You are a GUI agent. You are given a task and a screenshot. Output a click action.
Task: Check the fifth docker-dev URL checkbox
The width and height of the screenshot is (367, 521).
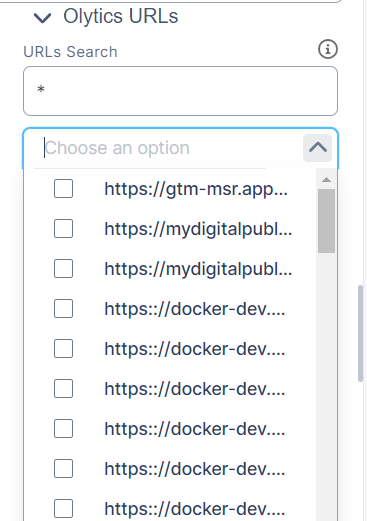(63, 468)
